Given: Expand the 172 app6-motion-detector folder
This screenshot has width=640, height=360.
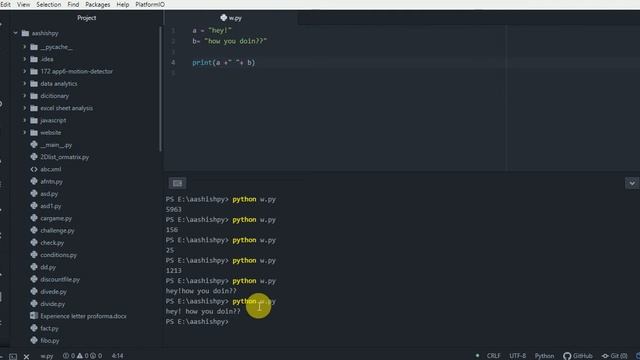Looking at the screenshot, I should click(24, 71).
